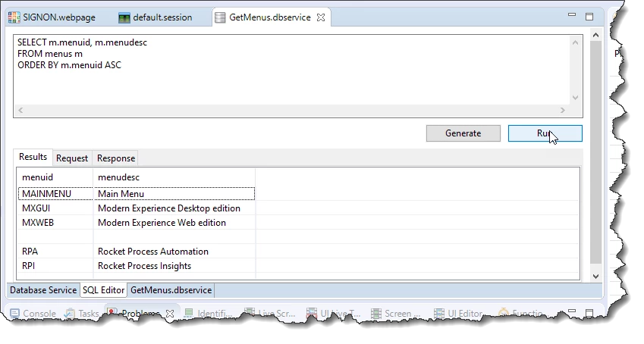Maximize the bottom views panel
Screen dimensions: 644x344
[589, 313]
